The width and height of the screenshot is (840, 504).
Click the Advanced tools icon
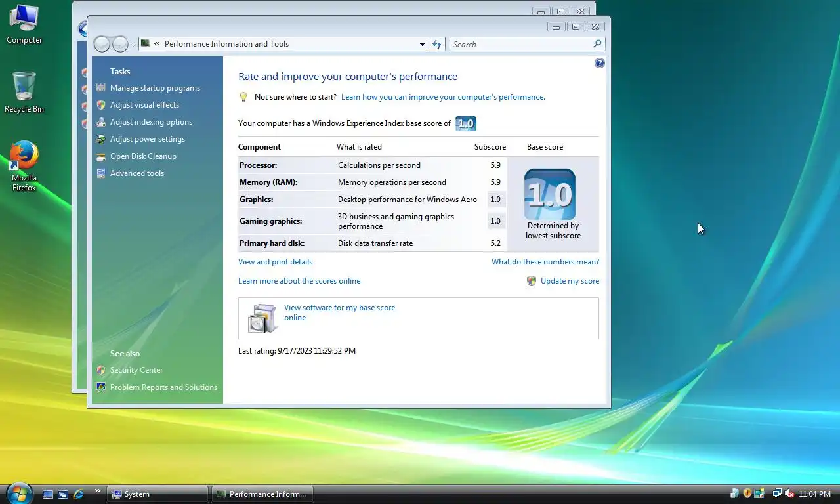pyautogui.click(x=100, y=173)
